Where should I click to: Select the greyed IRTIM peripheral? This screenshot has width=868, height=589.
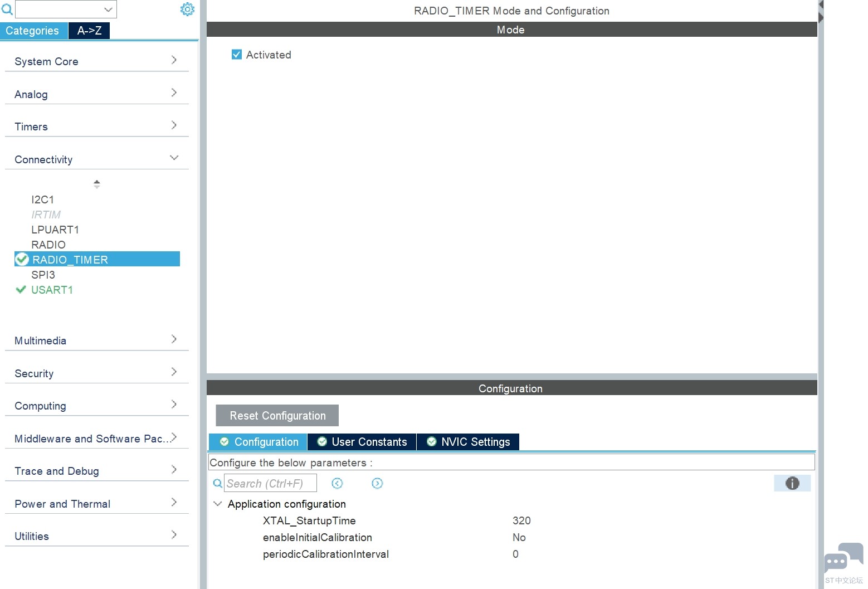point(46,215)
